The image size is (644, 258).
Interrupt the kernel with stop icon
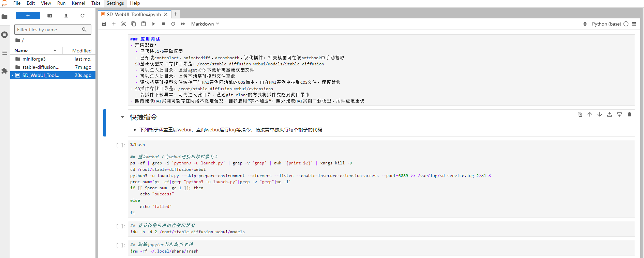pyautogui.click(x=163, y=24)
